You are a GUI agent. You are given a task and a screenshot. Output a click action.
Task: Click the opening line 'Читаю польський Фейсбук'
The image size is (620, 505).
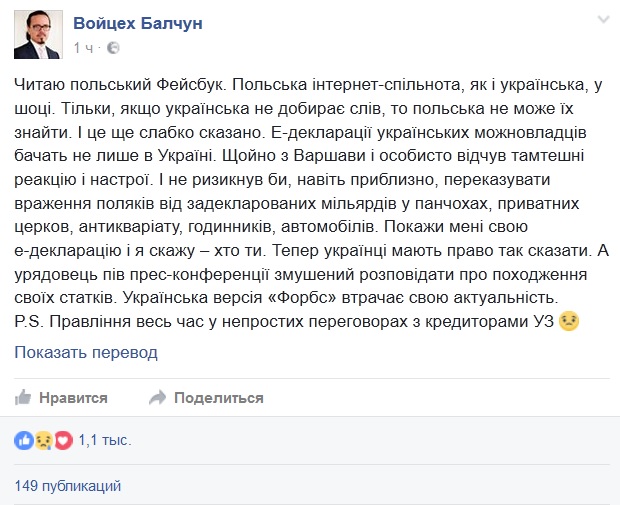(120, 85)
